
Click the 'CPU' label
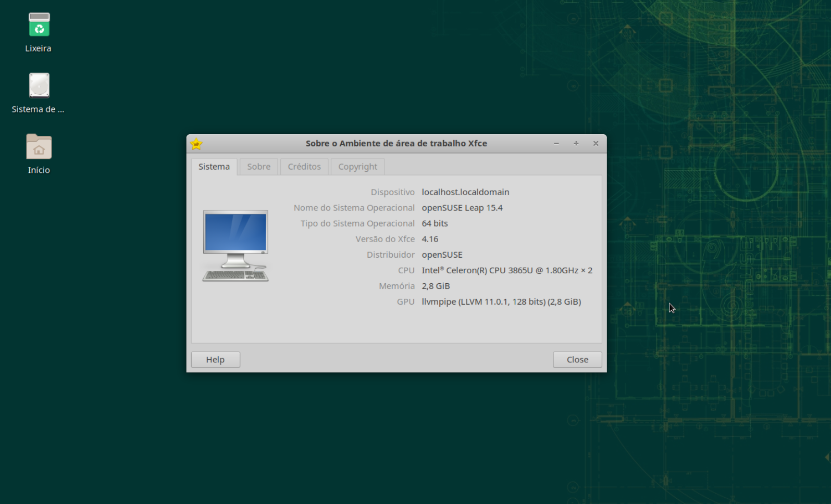[406, 270]
